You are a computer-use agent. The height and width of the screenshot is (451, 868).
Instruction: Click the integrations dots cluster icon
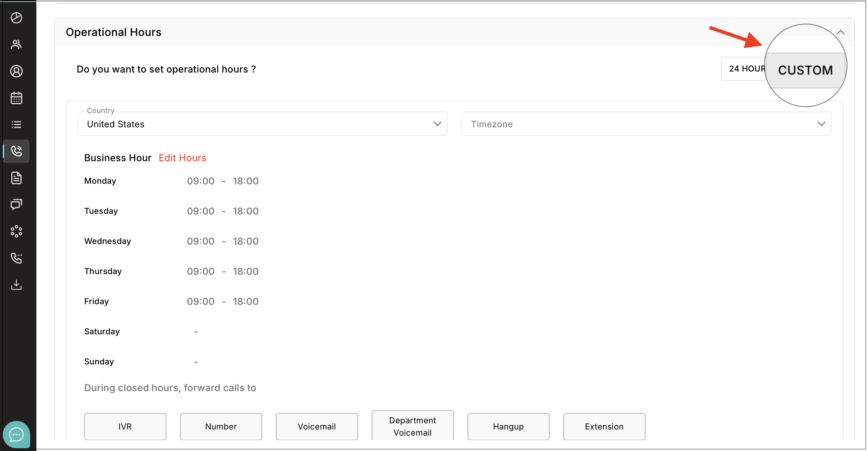click(x=16, y=231)
